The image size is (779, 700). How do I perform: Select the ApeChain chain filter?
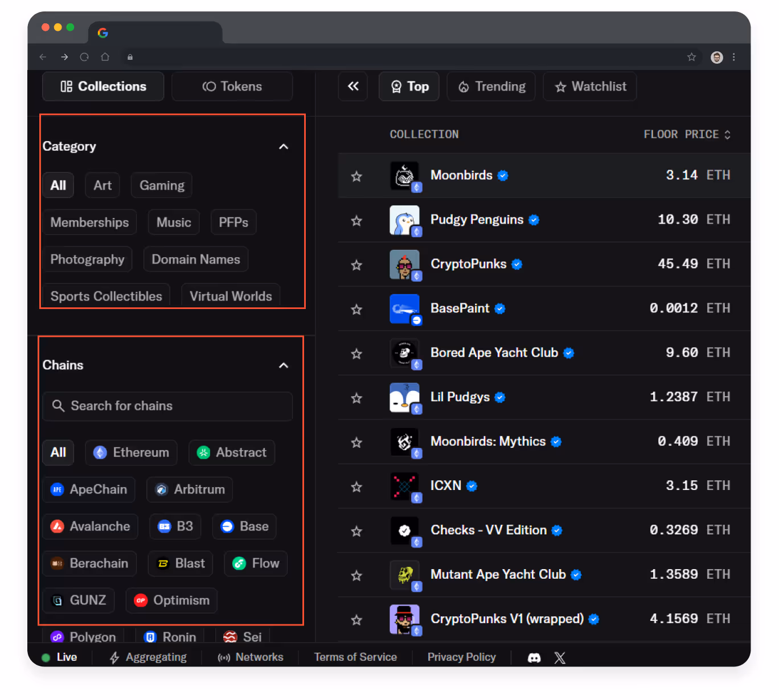[89, 489]
